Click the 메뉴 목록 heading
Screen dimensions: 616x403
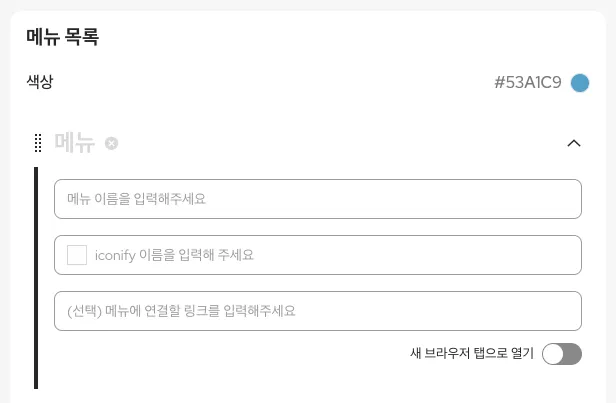(62, 39)
